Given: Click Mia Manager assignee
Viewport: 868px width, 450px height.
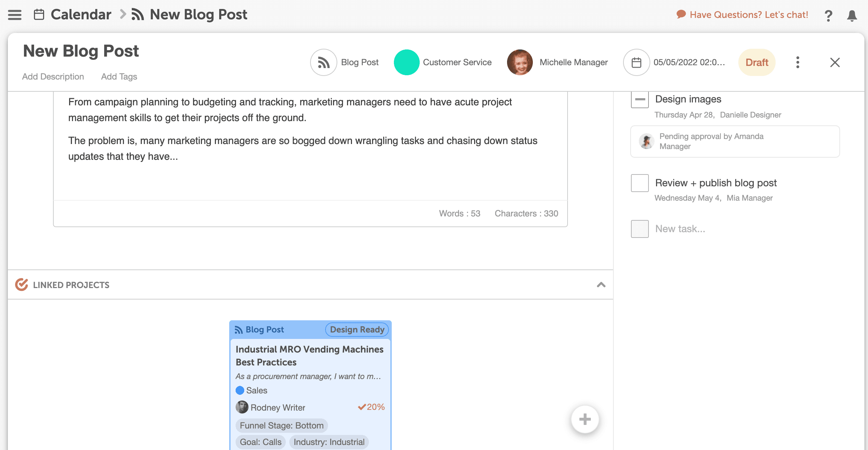Looking at the screenshot, I should [749, 198].
